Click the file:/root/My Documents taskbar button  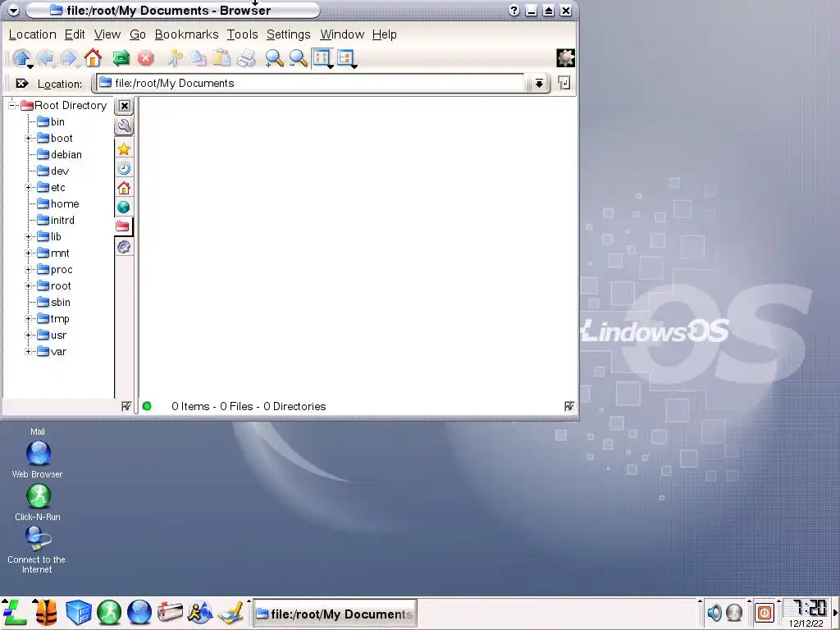pyautogui.click(x=335, y=614)
